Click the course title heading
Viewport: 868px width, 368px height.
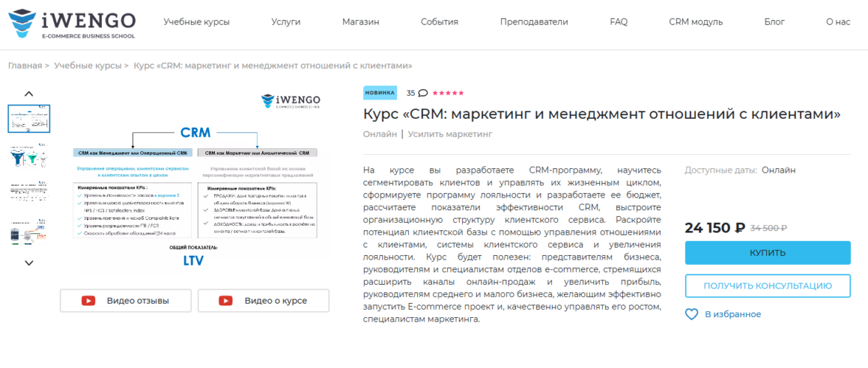[602, 114]
